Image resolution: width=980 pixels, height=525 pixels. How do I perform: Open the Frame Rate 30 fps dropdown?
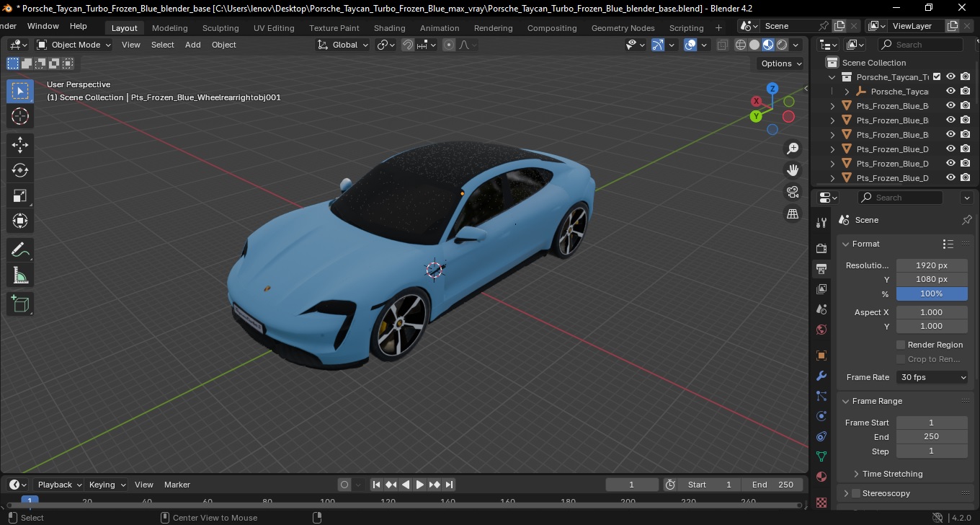tap(932, 377)
